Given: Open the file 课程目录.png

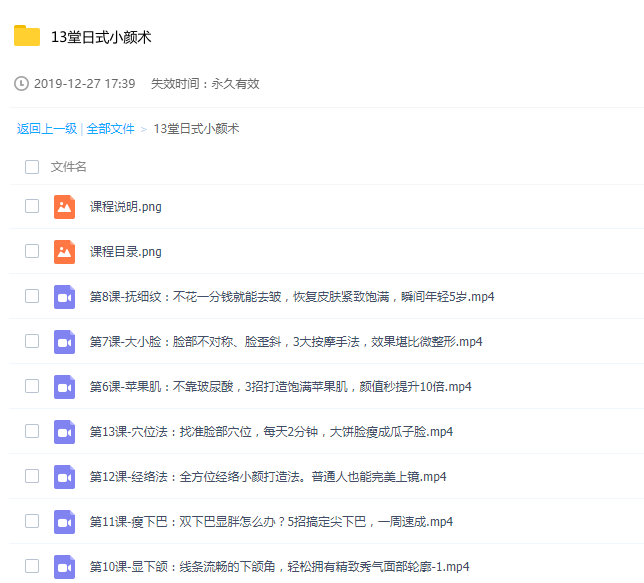Looking at the screenshot, I should tap(126, 251).
